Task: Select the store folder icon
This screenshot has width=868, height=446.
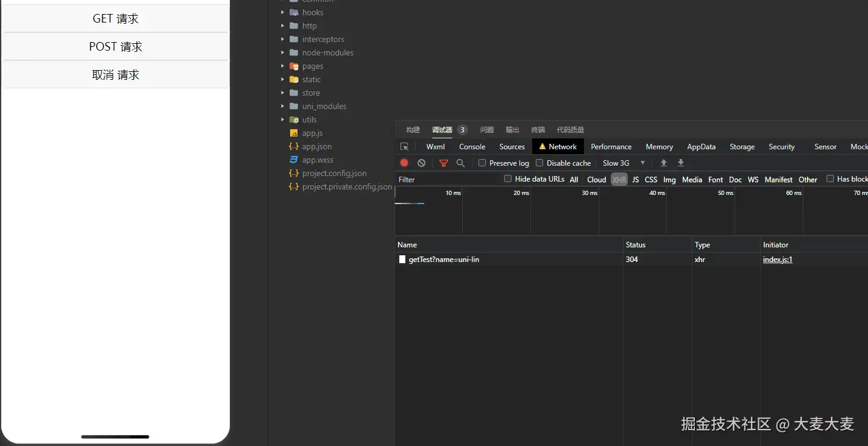Action: (x=294, y=93)
